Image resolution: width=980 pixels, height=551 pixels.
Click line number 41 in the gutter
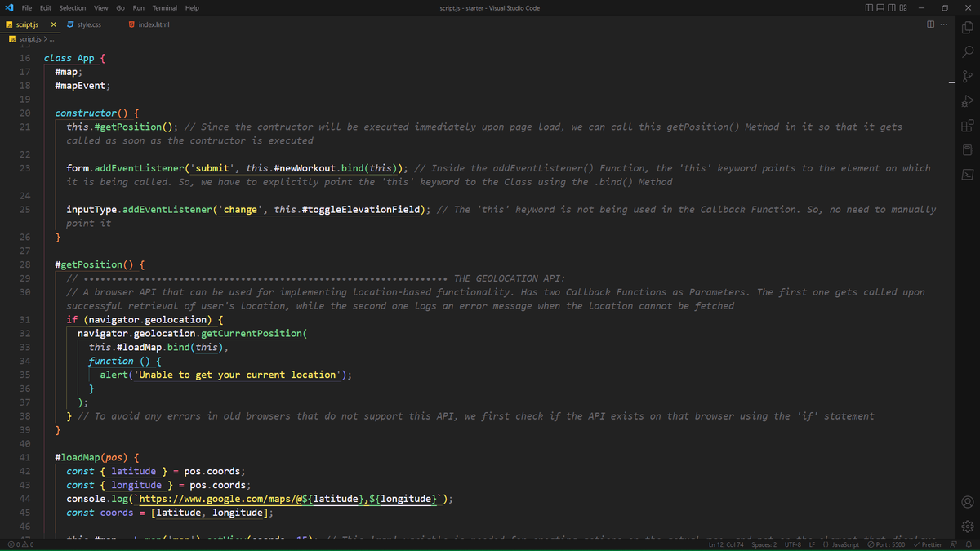(x=24, y=457)
